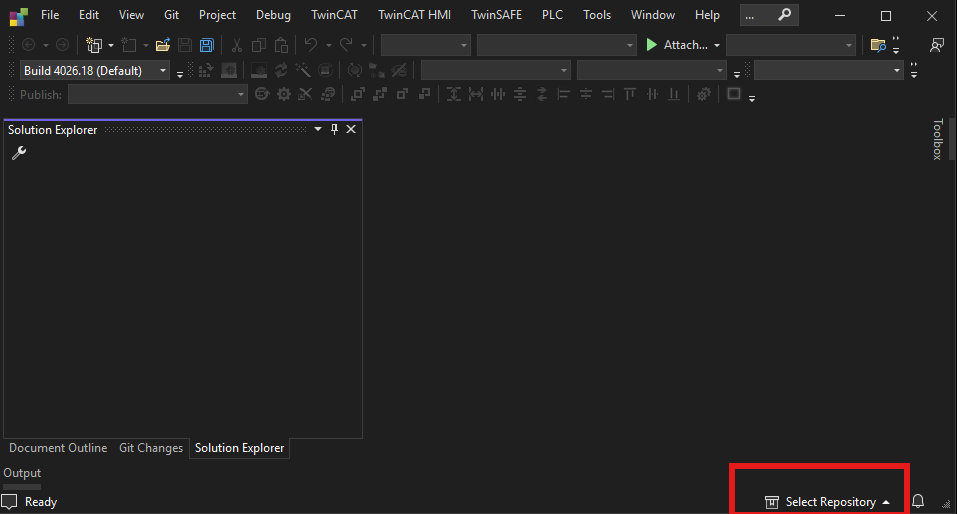The image size is (957, 514).
Task: Expand the Build 4026.18 (Default) dropdown
Action: [163, 71]
